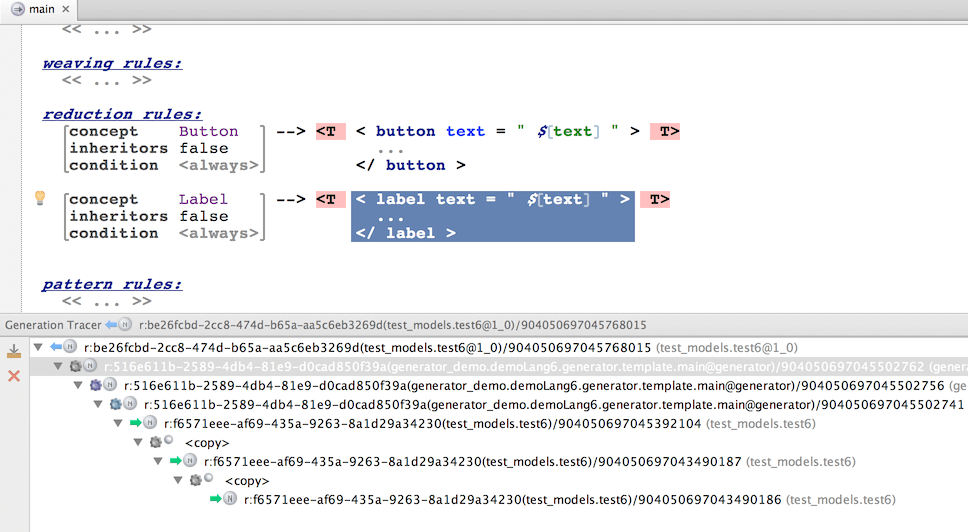Screen dimensions: 968x532
Task: Collapse the node ending in 904050697043490187
Action: [158, 461]
